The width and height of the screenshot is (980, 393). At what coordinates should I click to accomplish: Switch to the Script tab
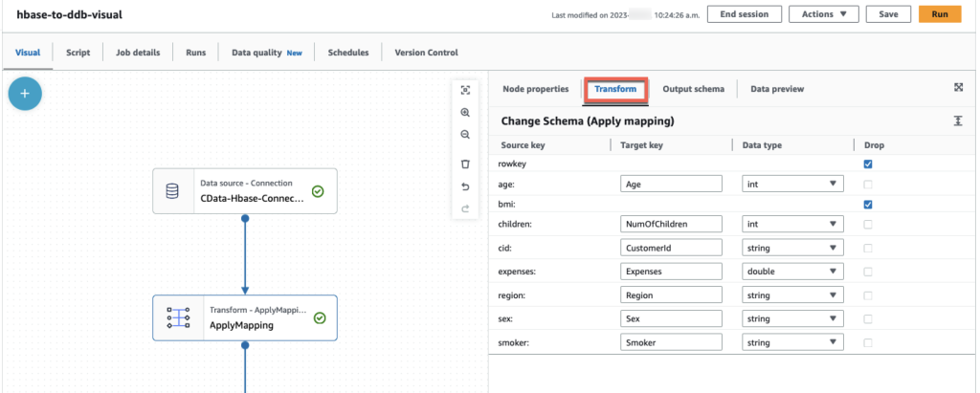(78, 53)
